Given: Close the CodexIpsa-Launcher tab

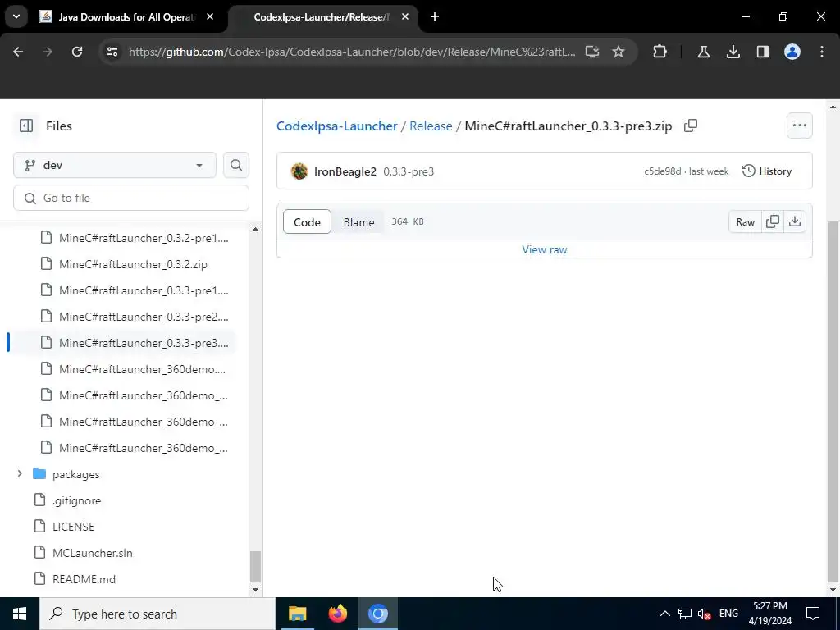Looking at the screenshot, I should click(x=405, y=17).
